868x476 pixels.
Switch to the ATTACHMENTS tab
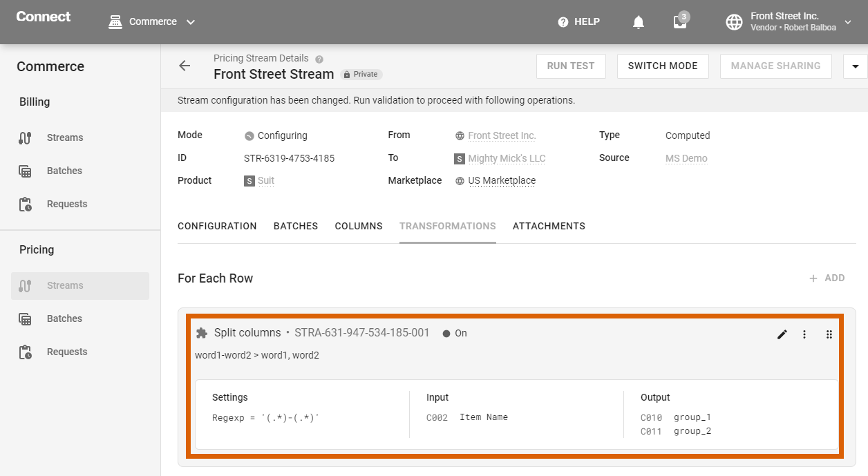pyautogui.click(x=549, y=226)
